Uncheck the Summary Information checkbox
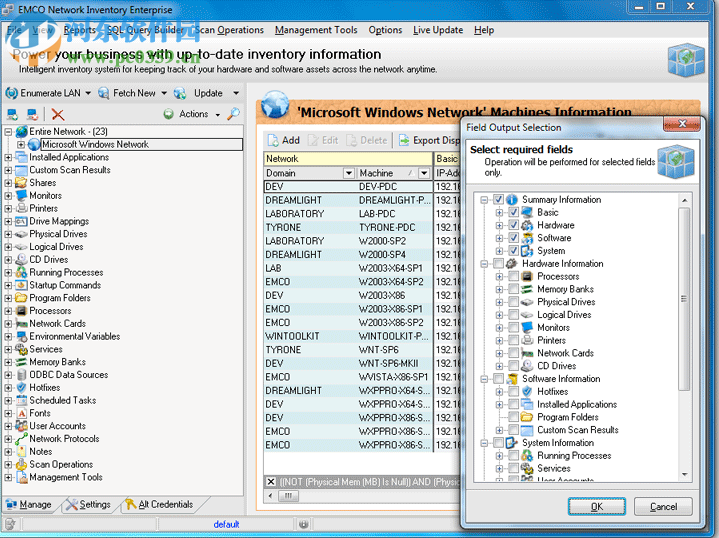Screen dimensions: 719x538 click(498, 200)
